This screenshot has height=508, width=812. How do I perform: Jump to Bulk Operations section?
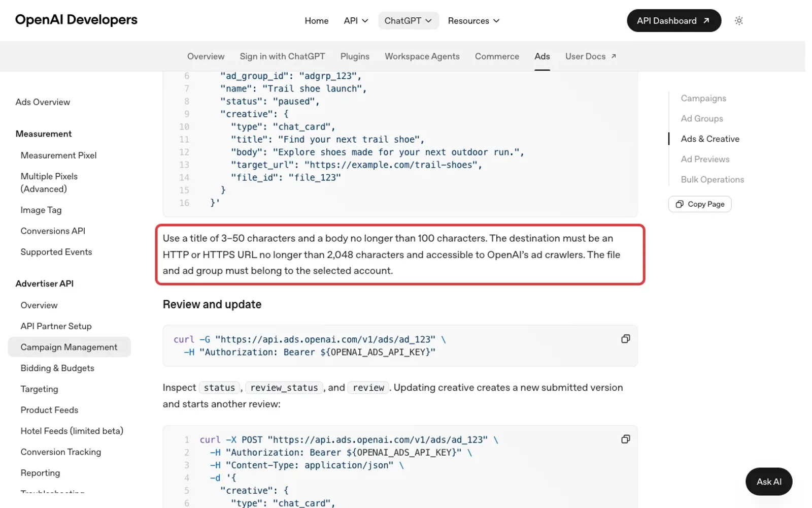click(712, 180)
